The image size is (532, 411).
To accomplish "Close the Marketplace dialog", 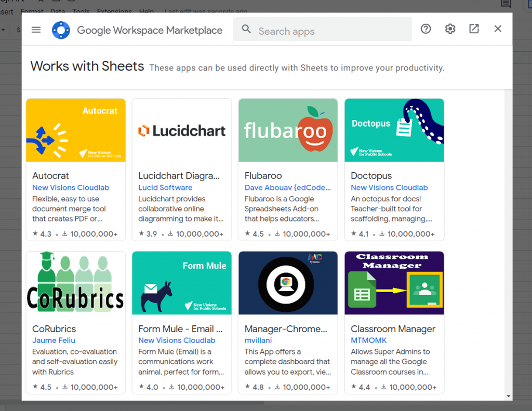I will (x=498, y=29).
